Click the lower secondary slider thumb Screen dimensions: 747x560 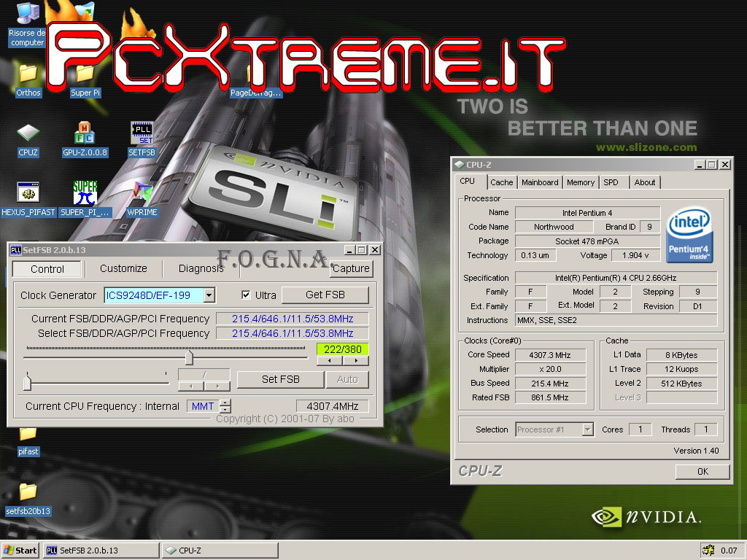27,382
